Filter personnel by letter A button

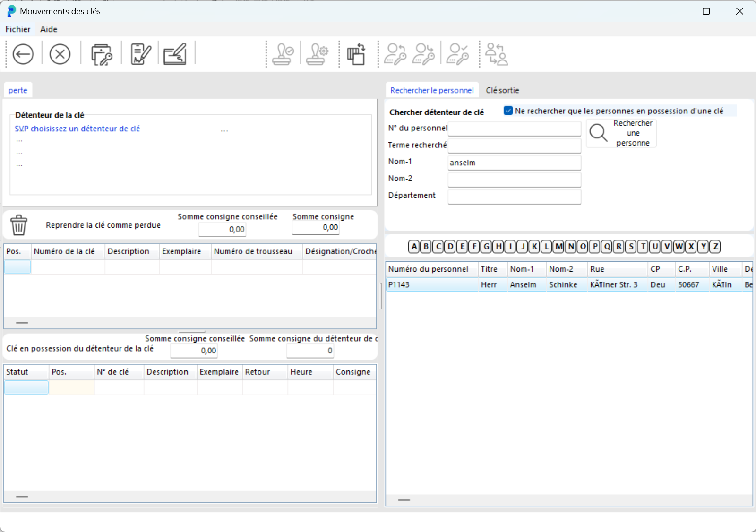click(414, 247)
